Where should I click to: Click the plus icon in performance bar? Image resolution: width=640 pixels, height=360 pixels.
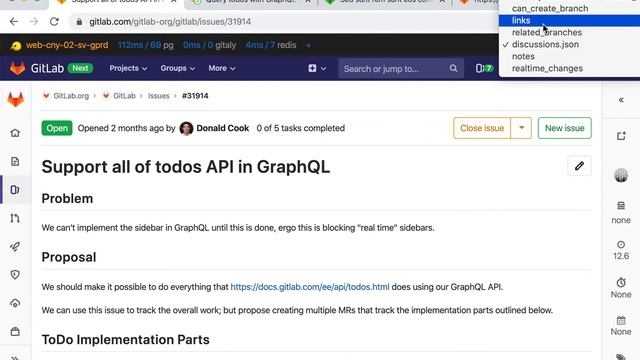pos(308,45)
